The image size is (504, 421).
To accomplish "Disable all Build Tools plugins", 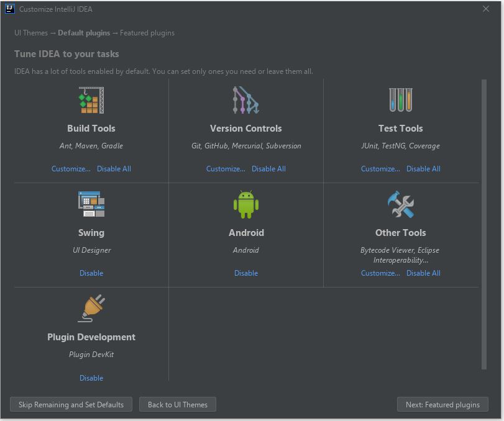I will pyautogui.click(x=114, y=169).
